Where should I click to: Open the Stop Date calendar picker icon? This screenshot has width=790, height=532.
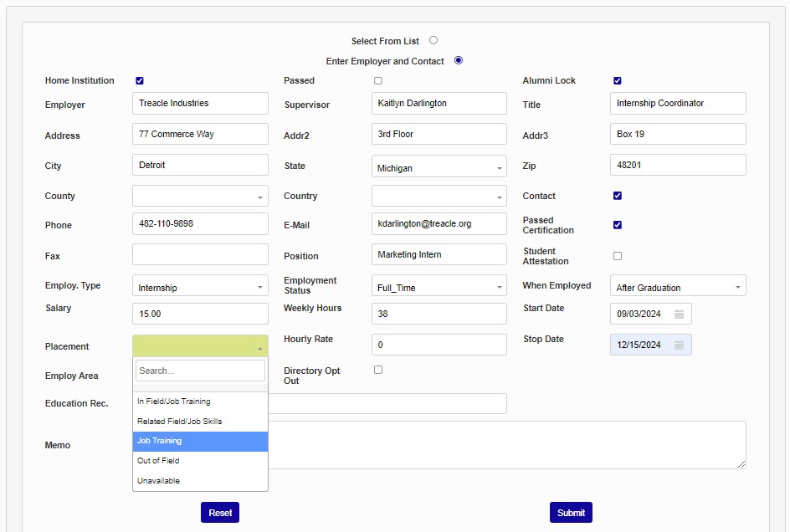point(680,345)
